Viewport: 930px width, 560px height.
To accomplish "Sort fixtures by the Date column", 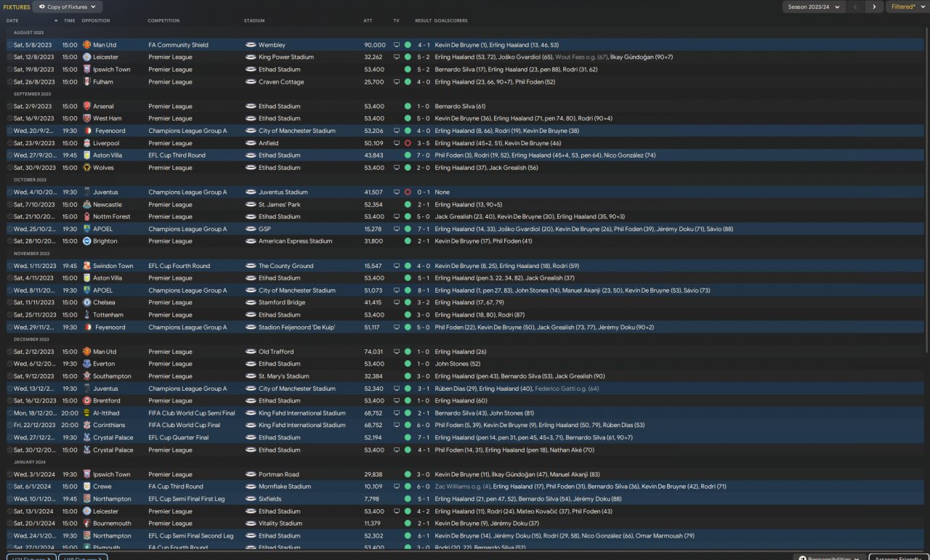I will [13, 20].
